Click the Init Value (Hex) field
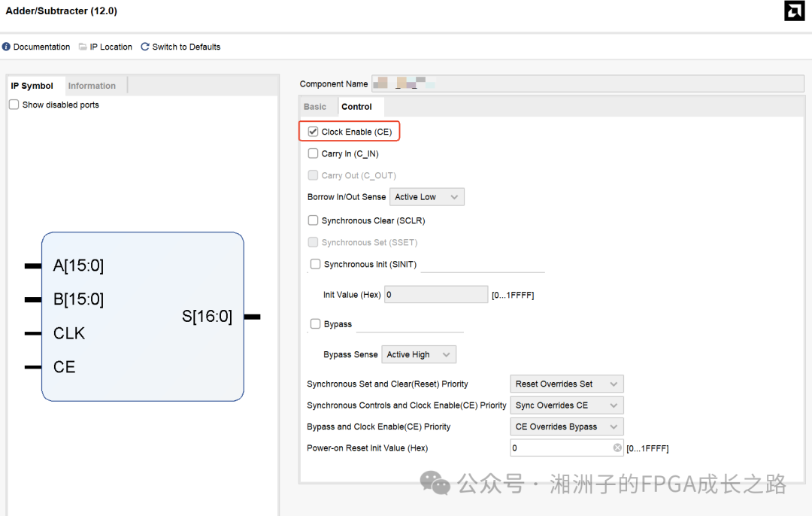The width and height of the screenshot is (812, 516). tap(436, 294)
